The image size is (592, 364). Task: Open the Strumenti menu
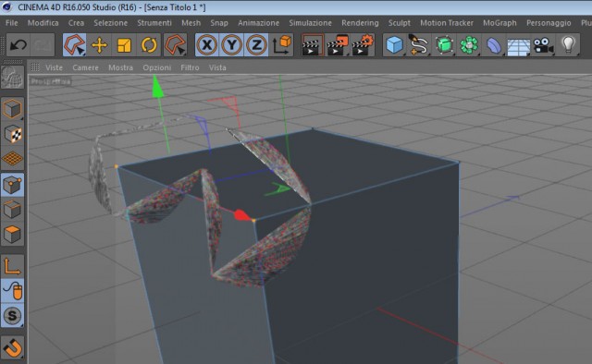154,23
